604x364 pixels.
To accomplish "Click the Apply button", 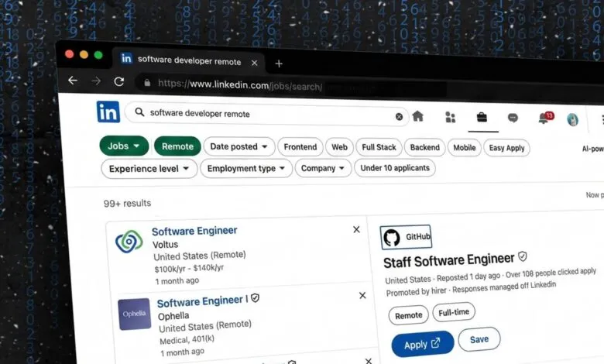I will 422,344.
